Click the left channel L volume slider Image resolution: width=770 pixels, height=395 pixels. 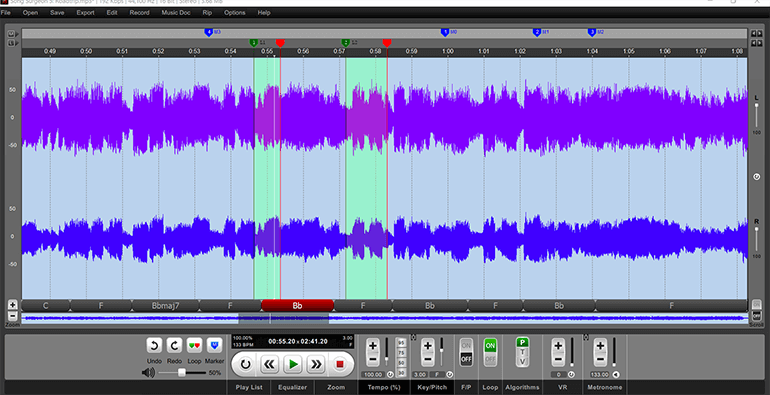click(x=757, y=115)
